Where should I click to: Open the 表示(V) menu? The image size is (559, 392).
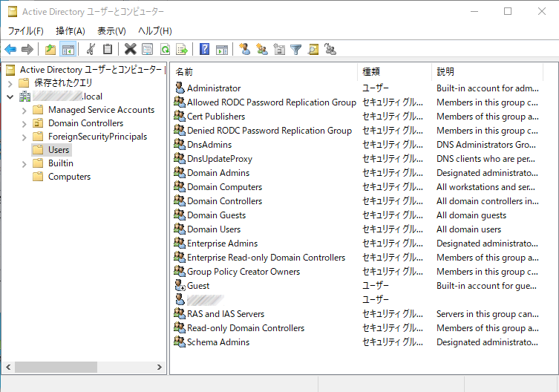pyautogui.click(x=111, y=31)
